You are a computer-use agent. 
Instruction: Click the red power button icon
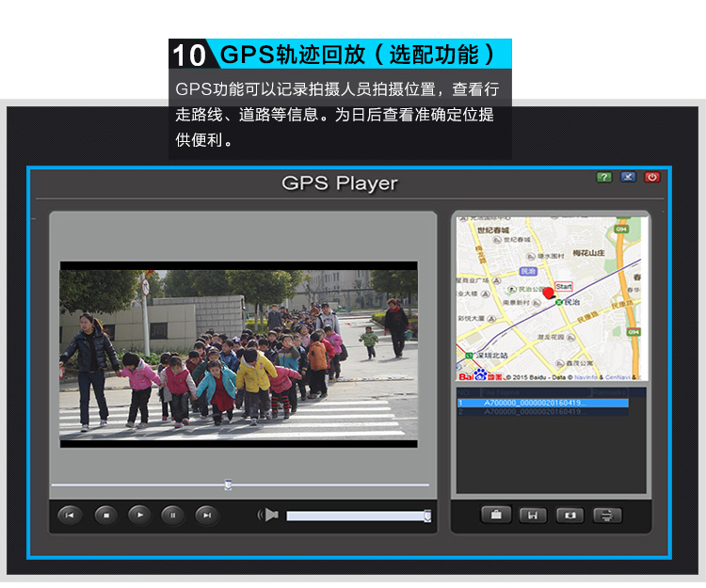coord(651,177)
